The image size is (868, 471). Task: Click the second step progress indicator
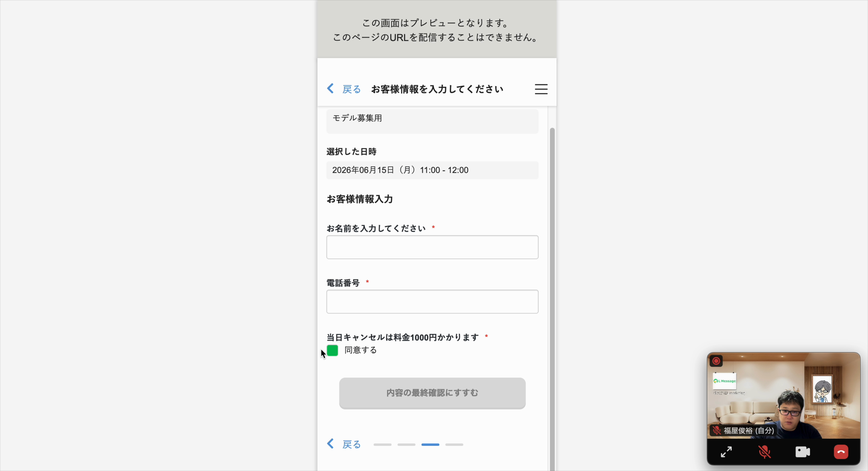407,445
